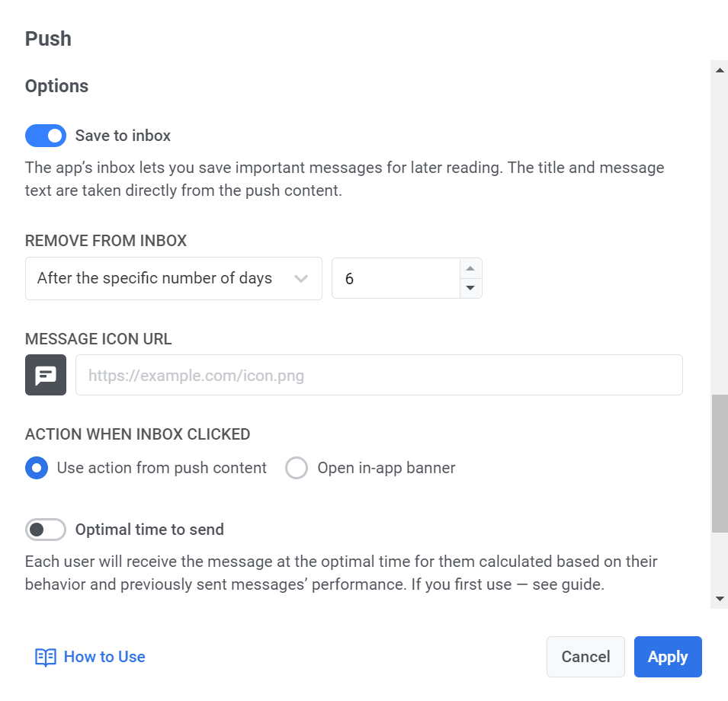Click the message icon preview square

point(46,375)
